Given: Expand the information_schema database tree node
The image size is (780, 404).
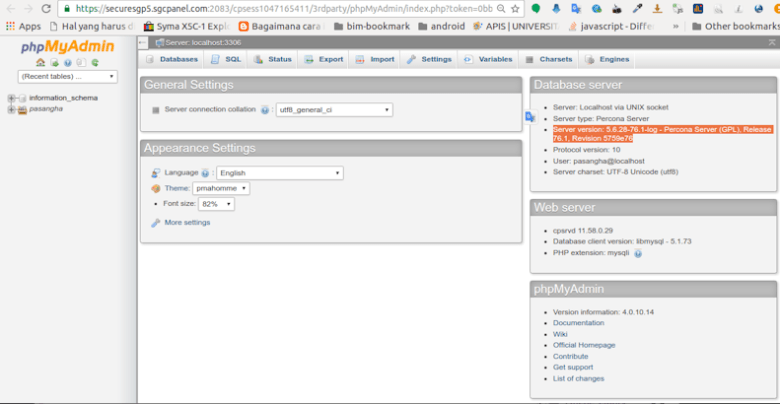Looking at the screenshot, I should tap(11, 98).
